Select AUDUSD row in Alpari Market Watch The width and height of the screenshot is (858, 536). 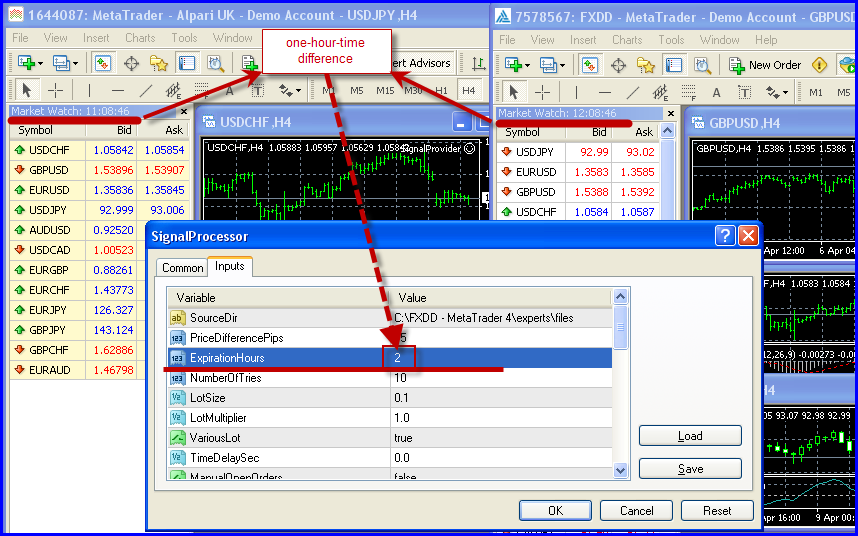(x=100, y=230)
